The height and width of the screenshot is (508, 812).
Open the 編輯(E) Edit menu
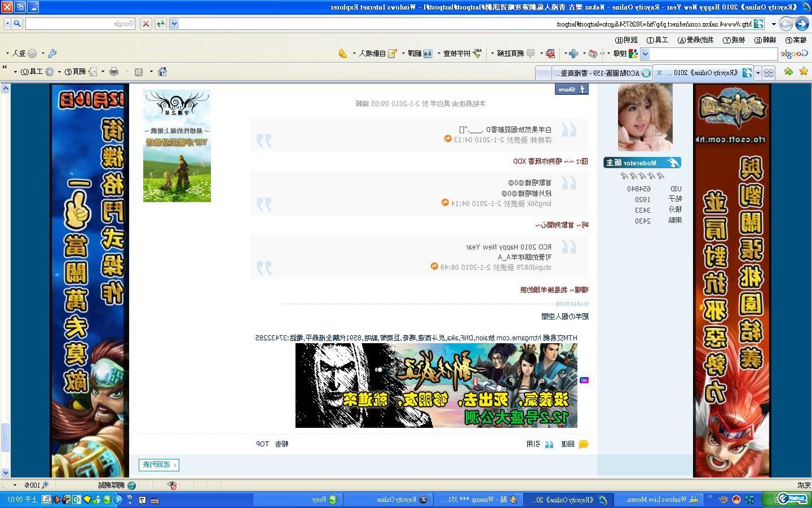coord(765,40)
